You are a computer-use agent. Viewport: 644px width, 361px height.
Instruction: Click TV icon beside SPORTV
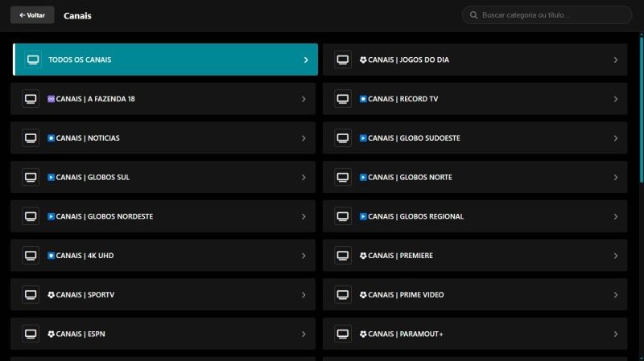click(31, 294)
